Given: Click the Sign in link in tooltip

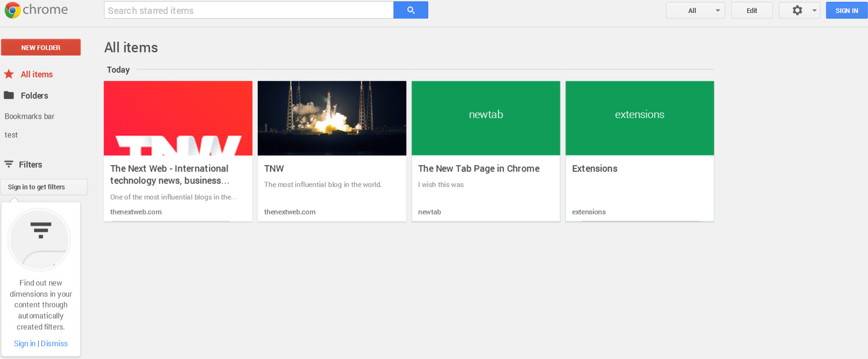Looking at the screenshot, I should coord(25,343).
